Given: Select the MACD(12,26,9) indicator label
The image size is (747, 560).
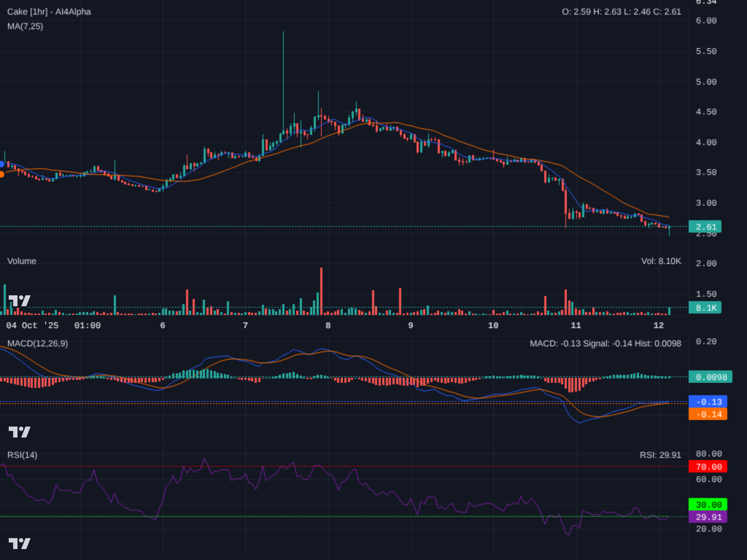Looking at the screenshot, I should 38,343.
